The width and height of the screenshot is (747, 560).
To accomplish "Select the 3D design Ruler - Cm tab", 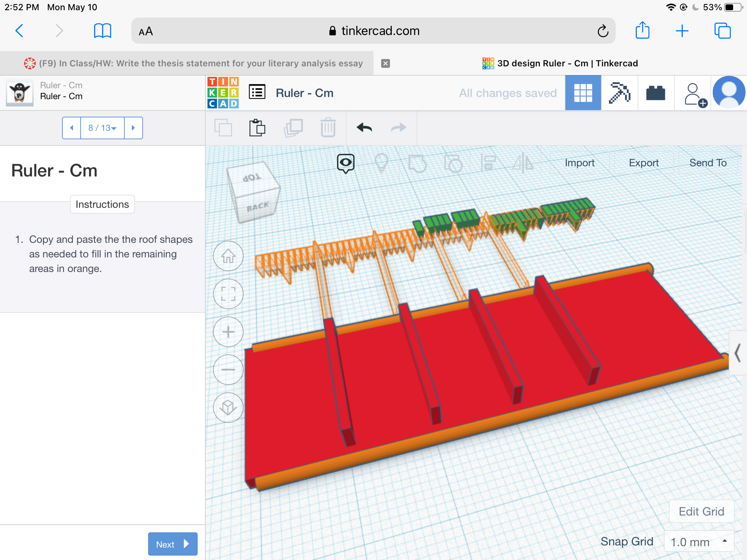I will click(560, 63).
